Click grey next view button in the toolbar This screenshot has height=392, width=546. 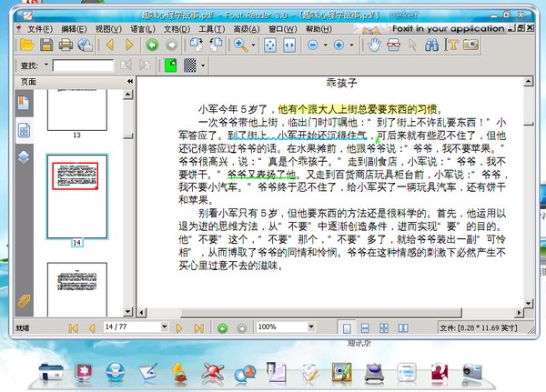[171, 45]
